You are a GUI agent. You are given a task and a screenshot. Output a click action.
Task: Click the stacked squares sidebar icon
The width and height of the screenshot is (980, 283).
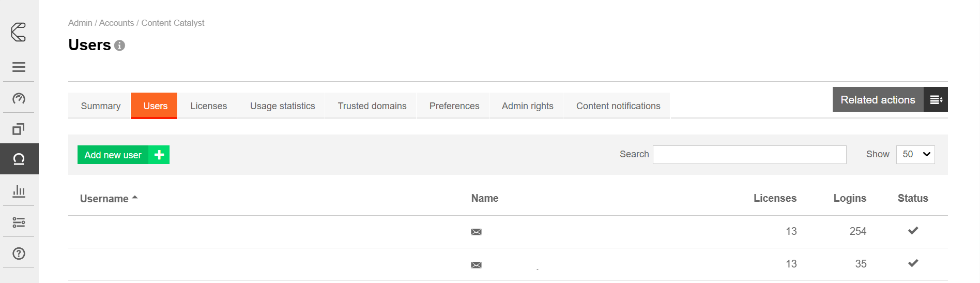point(19,129)
